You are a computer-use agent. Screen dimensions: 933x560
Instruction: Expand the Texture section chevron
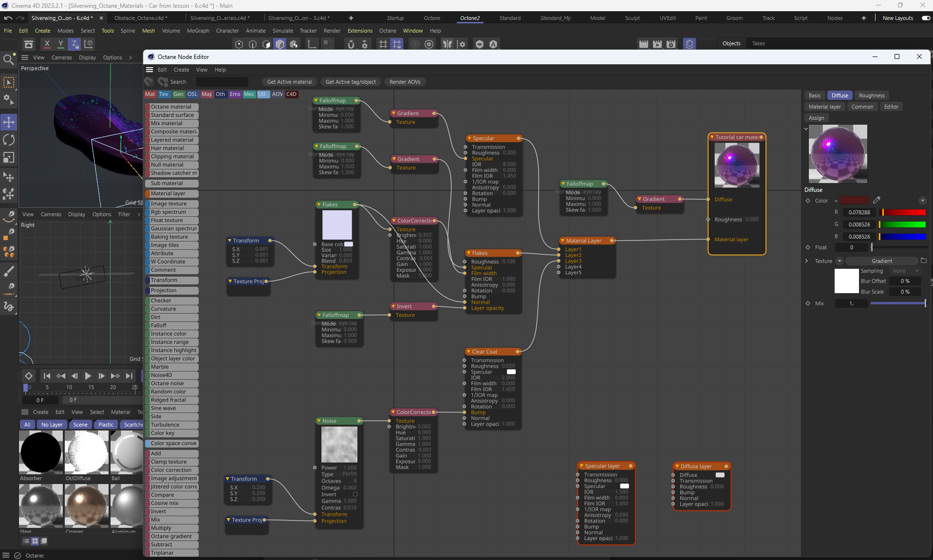point(806,261)
